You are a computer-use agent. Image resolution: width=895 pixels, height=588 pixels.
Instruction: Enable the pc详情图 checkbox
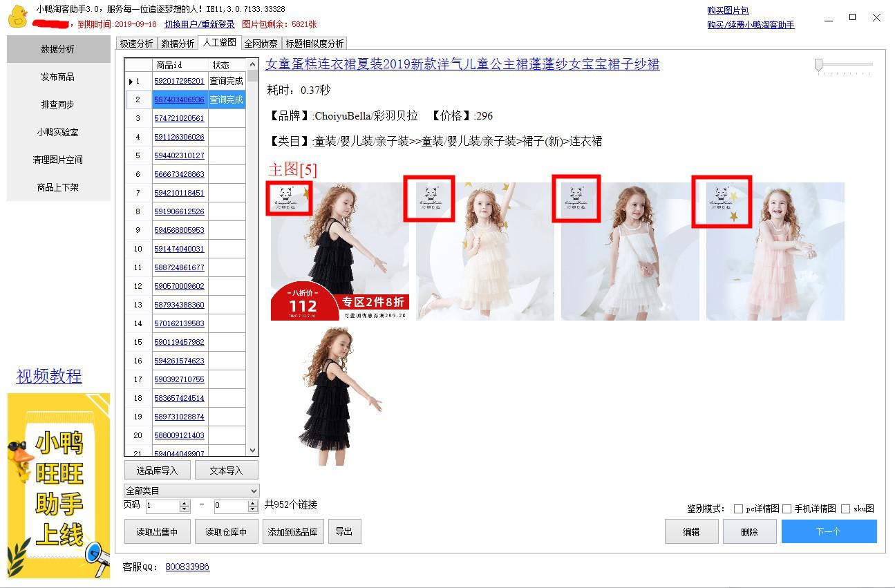[x=739, y=509]
